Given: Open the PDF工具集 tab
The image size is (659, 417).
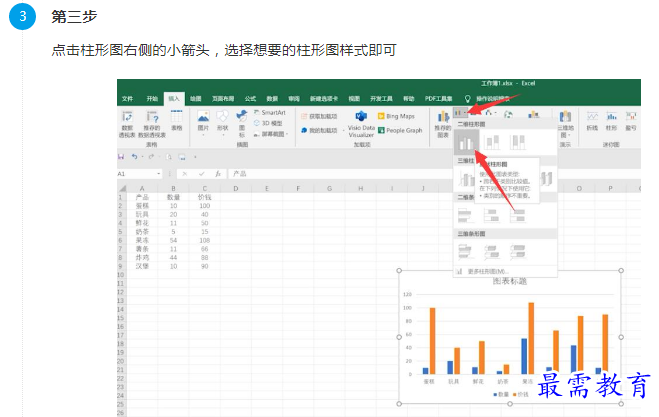Looking at the screenshot, I should (x=438, y=99).
